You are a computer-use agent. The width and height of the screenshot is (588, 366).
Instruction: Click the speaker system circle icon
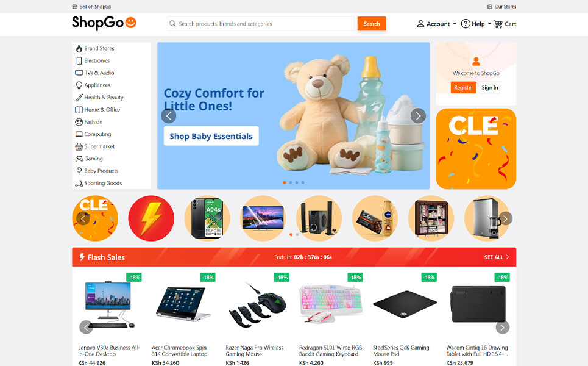[319, 218]
